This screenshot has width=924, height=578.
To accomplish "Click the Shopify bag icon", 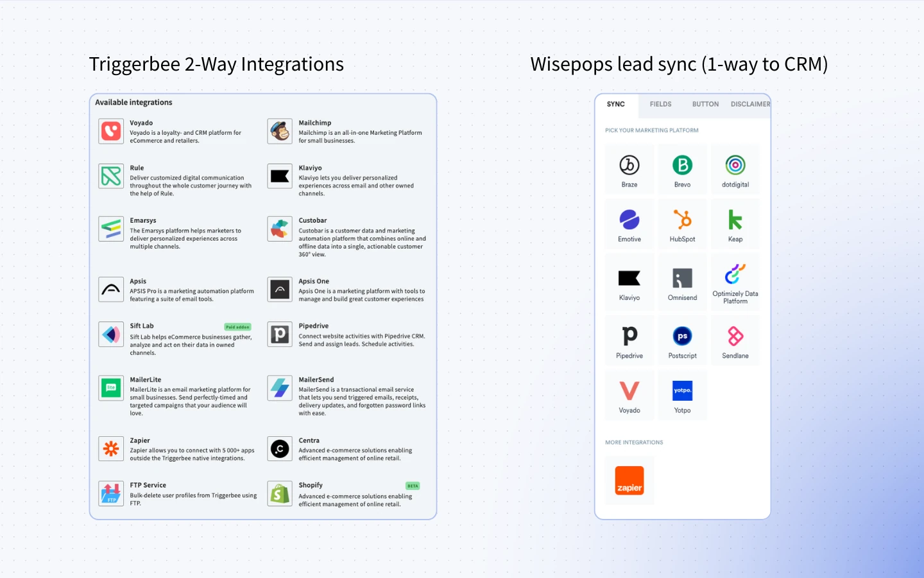I will click(x=280, y=494).
